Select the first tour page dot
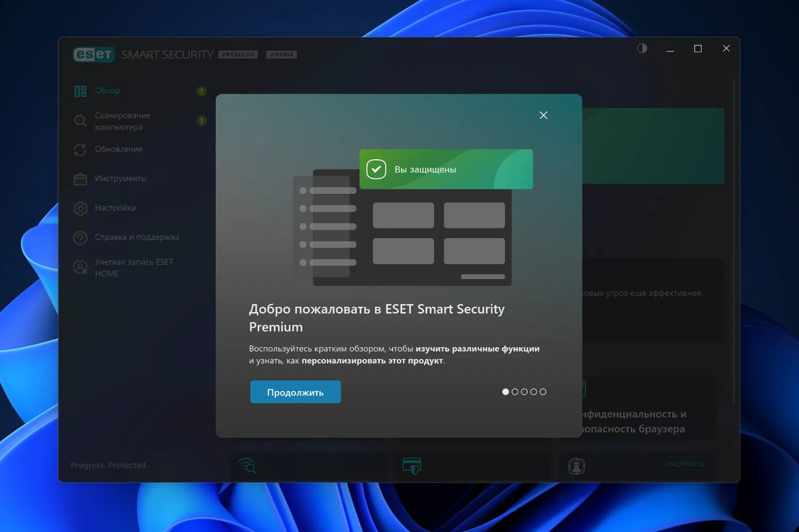799x532 pixels. coord(506,392)
